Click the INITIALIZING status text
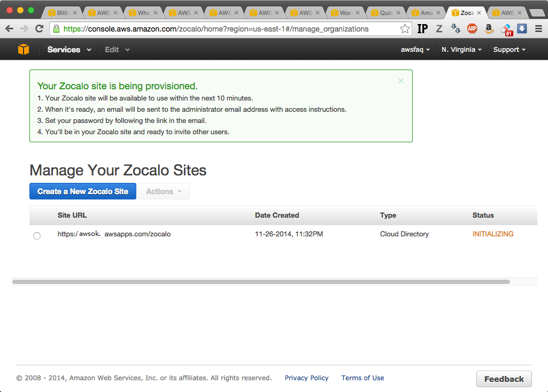This screenshot has width=548, height=392. pos(493,234)
